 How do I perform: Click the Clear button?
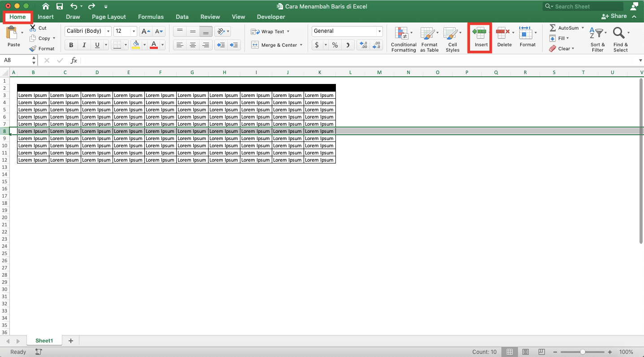tap(561, 48)
